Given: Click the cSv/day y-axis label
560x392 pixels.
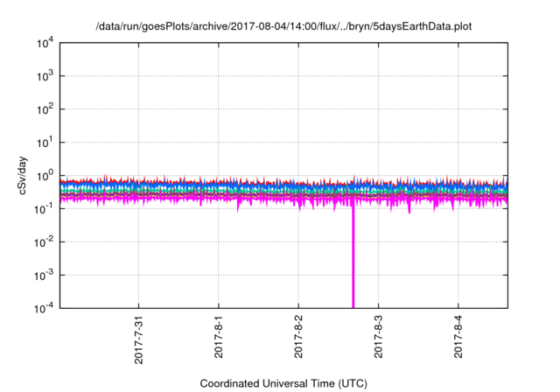Looking at the screenshot, I should (x=22, y=175).
